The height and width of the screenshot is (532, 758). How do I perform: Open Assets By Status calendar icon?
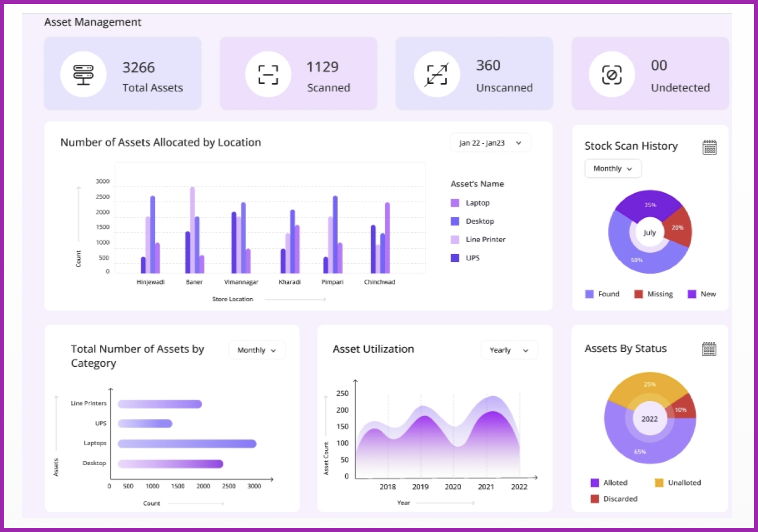(709, 349)
